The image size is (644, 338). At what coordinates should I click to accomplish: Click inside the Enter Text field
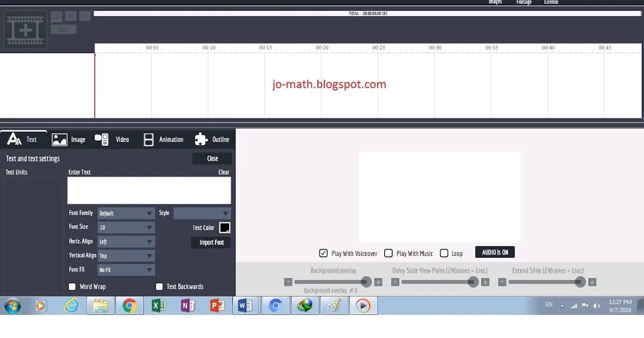[149, 190]
